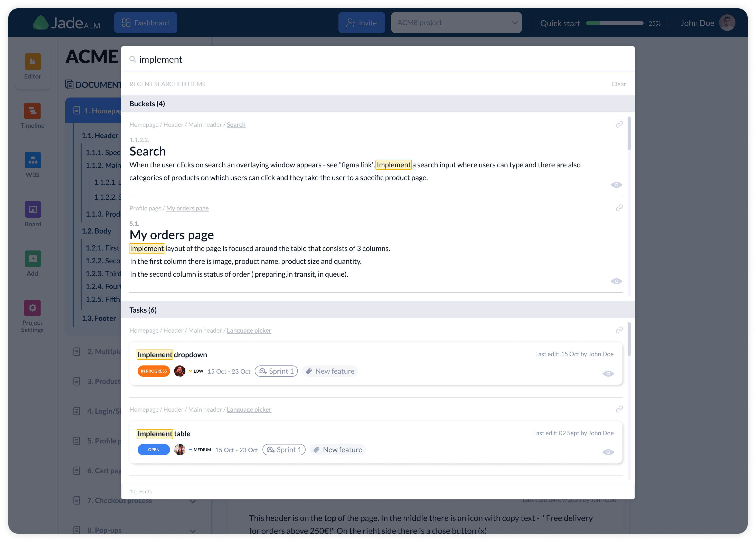Open MEDIUM priority selector on Implement table

200,450
